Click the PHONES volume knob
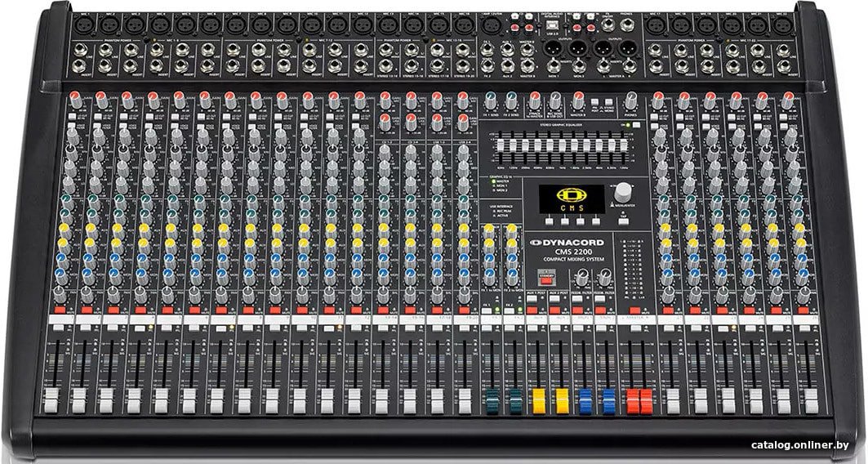Screen dimensions: 868x464 (x=630, y=100)
